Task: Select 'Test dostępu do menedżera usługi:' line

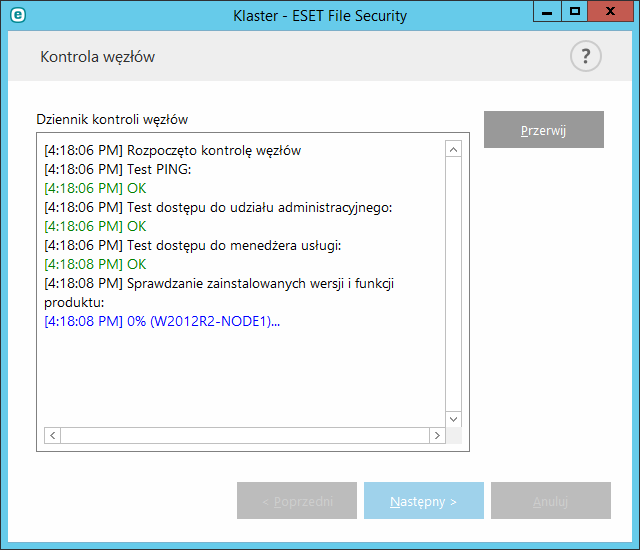Action: (x=193, y=246)
